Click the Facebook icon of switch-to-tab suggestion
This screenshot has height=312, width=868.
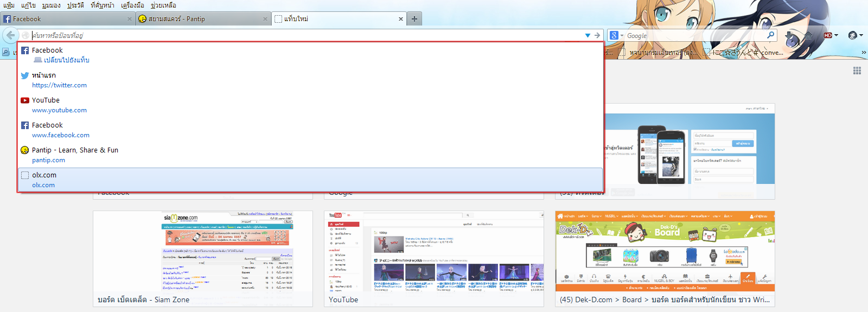[25, 50]
